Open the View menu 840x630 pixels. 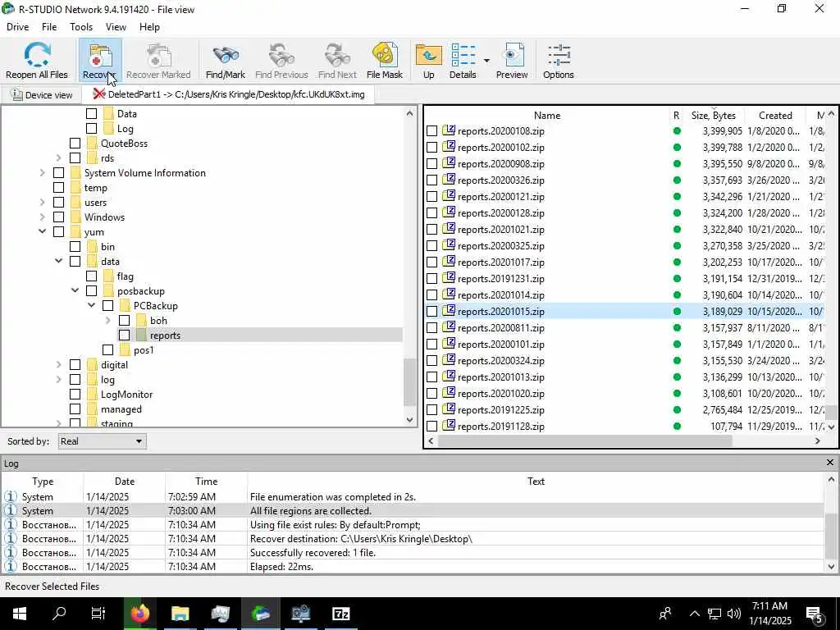(x=116, y=27)
